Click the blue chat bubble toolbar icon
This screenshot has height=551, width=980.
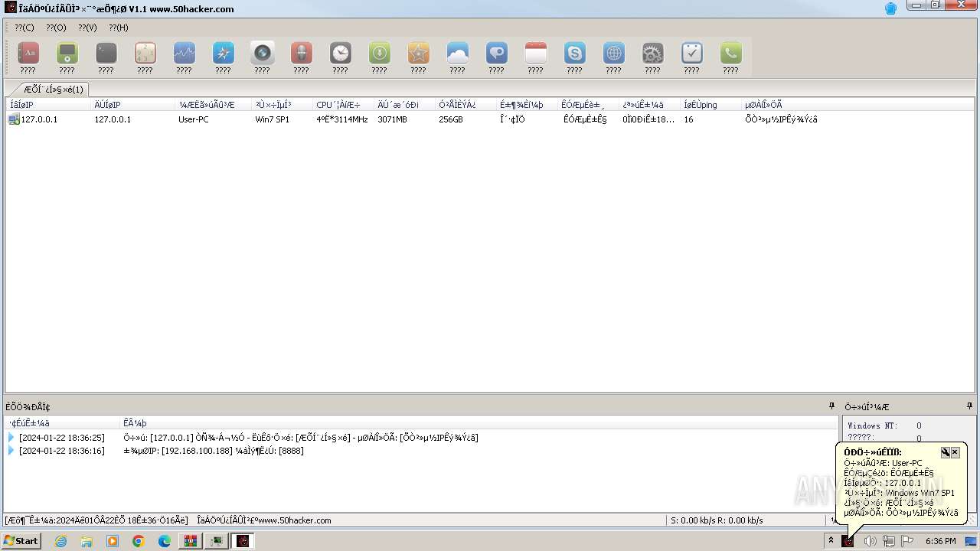(497, 53)
